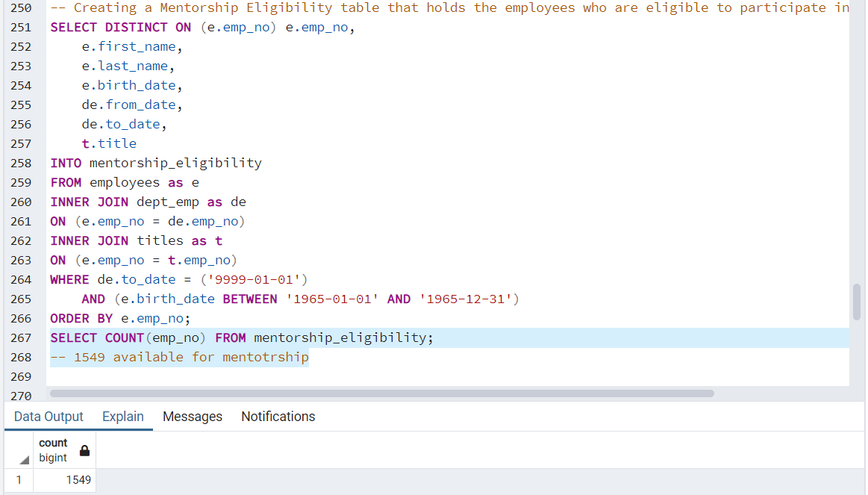The width and height of the screenshot is (868, 495).
Task: Click the empty editor line 269
Action: point(149,376)
